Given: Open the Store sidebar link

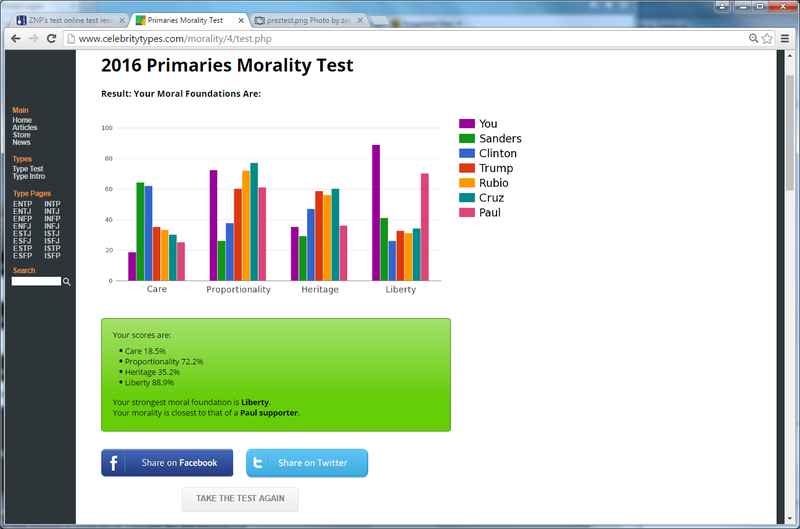Looking at the screenshot, I should (x=21, y=135).
